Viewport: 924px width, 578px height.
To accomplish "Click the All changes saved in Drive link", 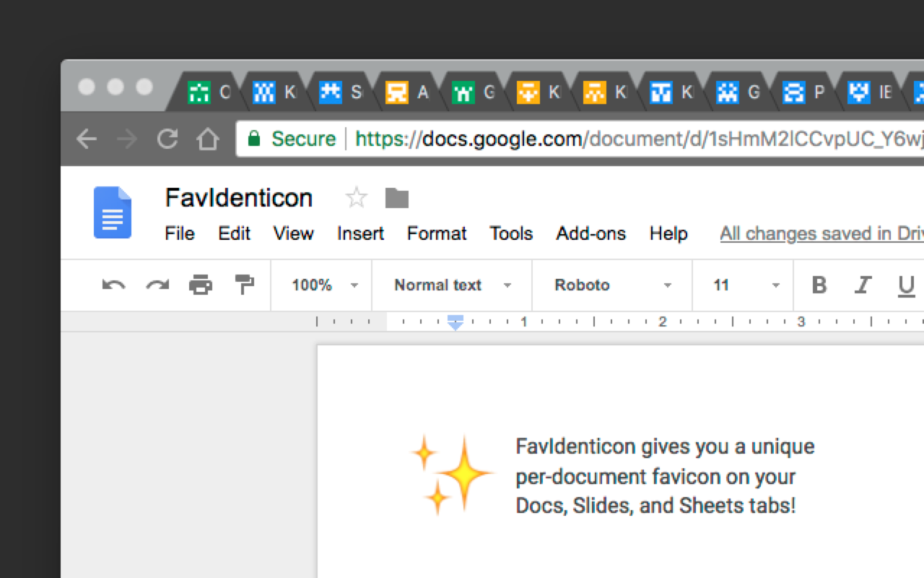I will point(821,233).
